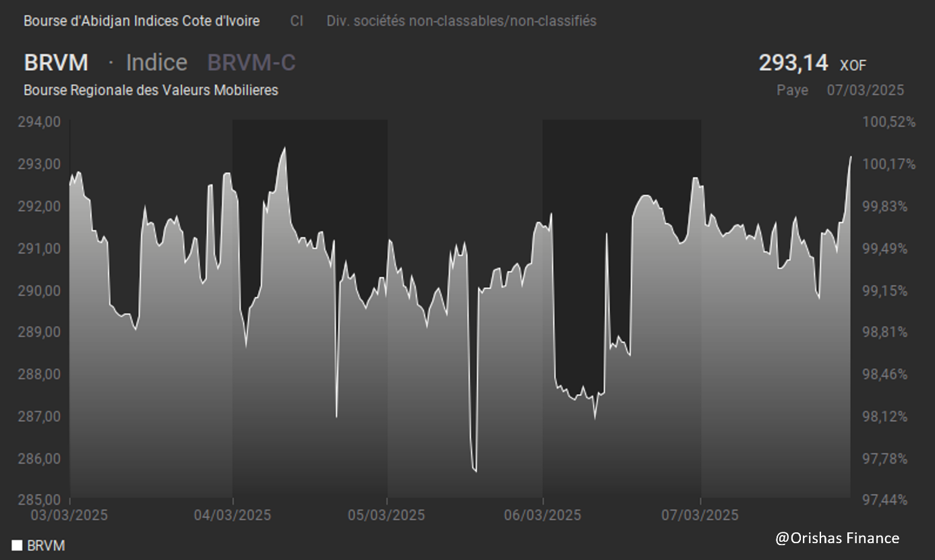Click Bourse Regionale des Valeurs Mobilieres subtitle
Viewport: 935px width, 560px height.
(151, 90)
